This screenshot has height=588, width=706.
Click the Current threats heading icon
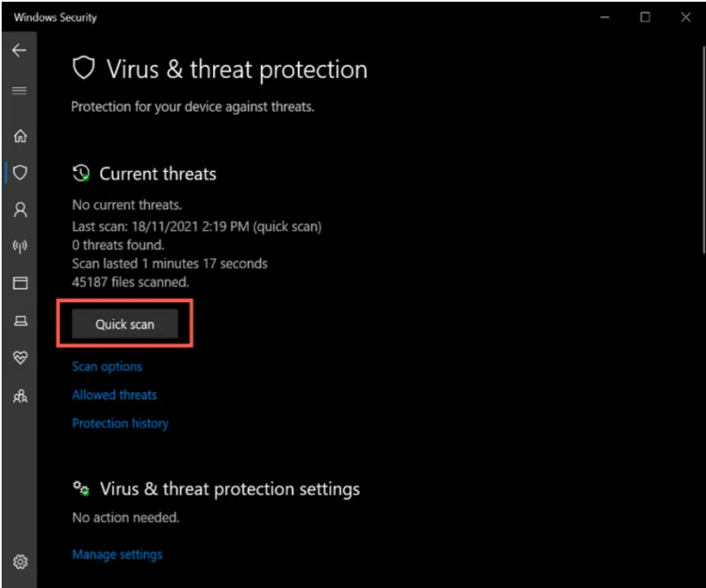82,173
